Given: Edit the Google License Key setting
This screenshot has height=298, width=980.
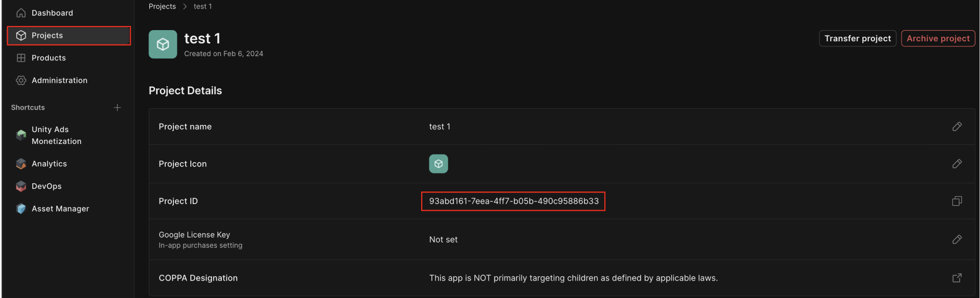Looking at the screenshot, I should pyautogui.click(x=957, y=239).
